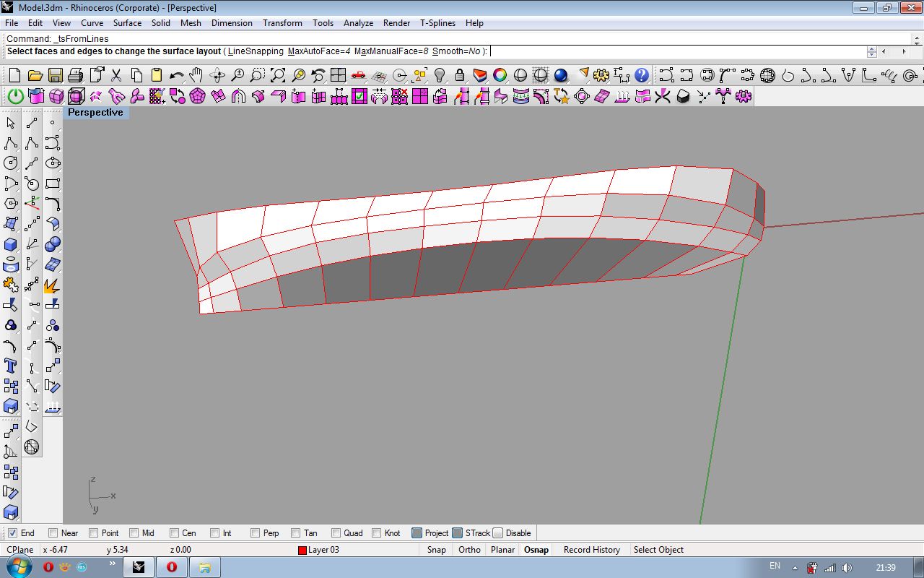Click the Explode tool icon
Viewport: 924px width, 578px height.
click(51, 285)
